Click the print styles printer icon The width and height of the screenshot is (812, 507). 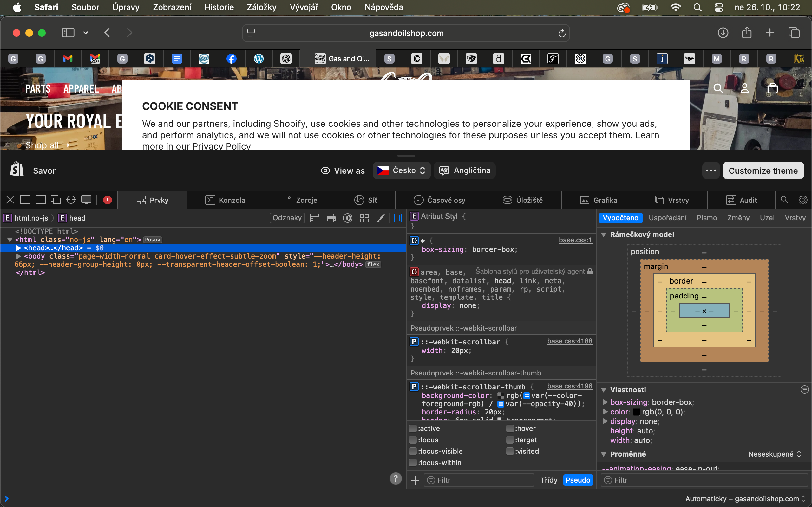tap(331, 218)
